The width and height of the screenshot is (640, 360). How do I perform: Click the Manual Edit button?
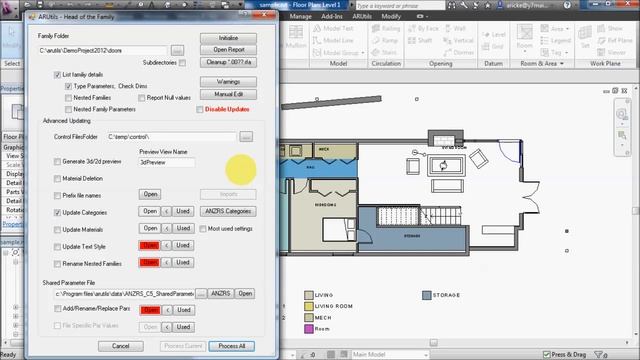click(228, 94)
